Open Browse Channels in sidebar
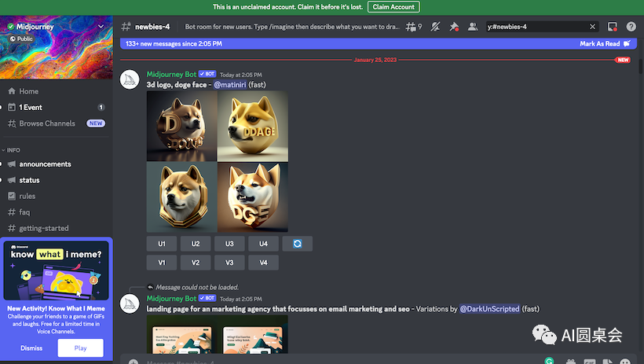Viewport: 644px width, 364px height. pyautogui.click(x=57, y=123)
